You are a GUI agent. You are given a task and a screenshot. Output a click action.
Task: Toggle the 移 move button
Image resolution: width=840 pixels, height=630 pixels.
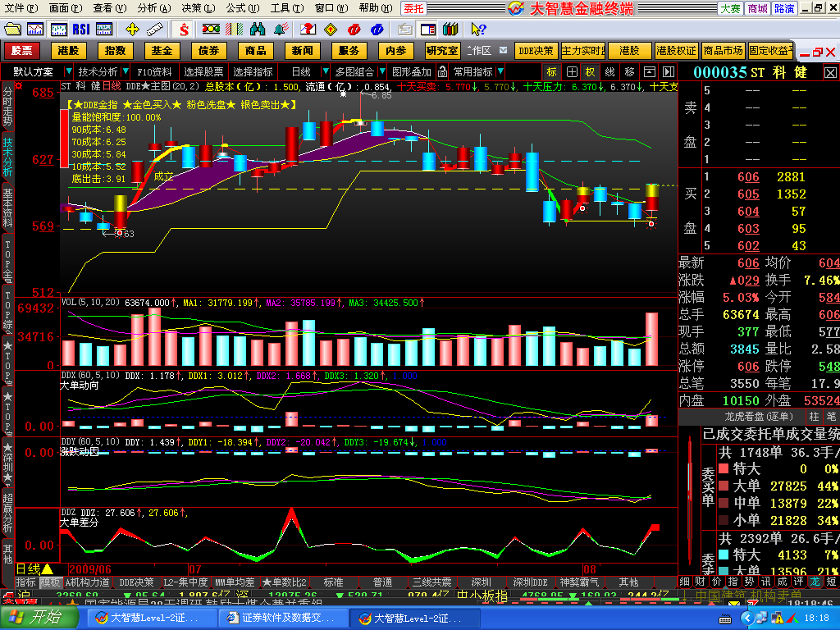[629, 72]
